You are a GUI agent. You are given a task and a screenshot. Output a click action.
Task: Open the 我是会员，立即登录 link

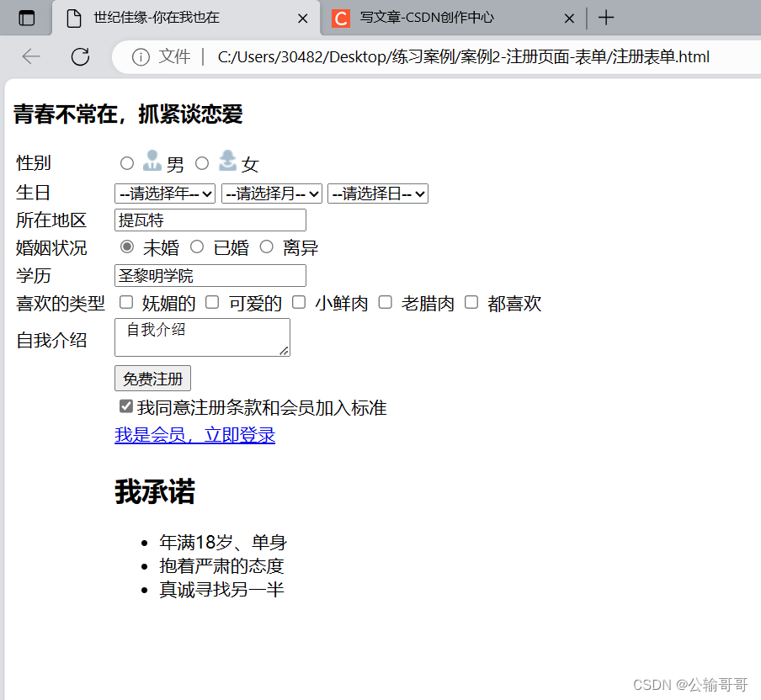[x=194, y=435]
